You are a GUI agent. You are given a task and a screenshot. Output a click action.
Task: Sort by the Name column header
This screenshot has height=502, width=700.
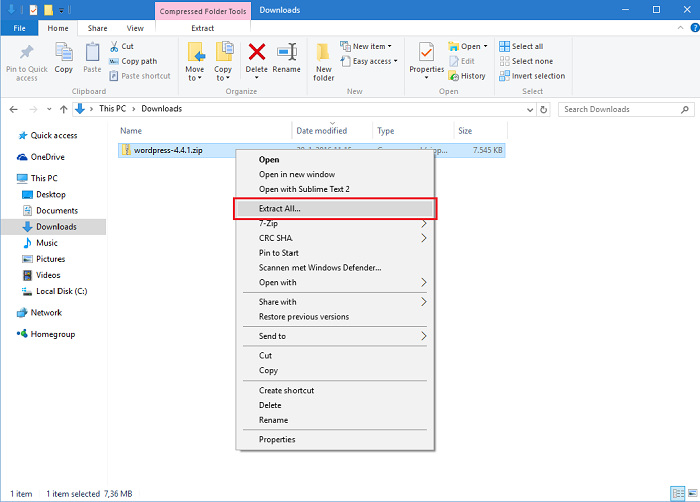[x=204, y=130]
